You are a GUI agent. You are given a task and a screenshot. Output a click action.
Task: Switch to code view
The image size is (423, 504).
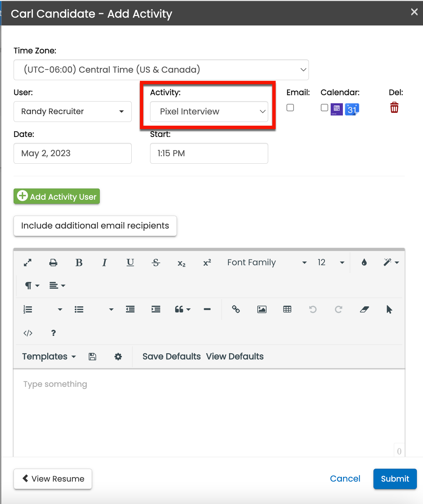pyautogui.click(x=28, y=333)
